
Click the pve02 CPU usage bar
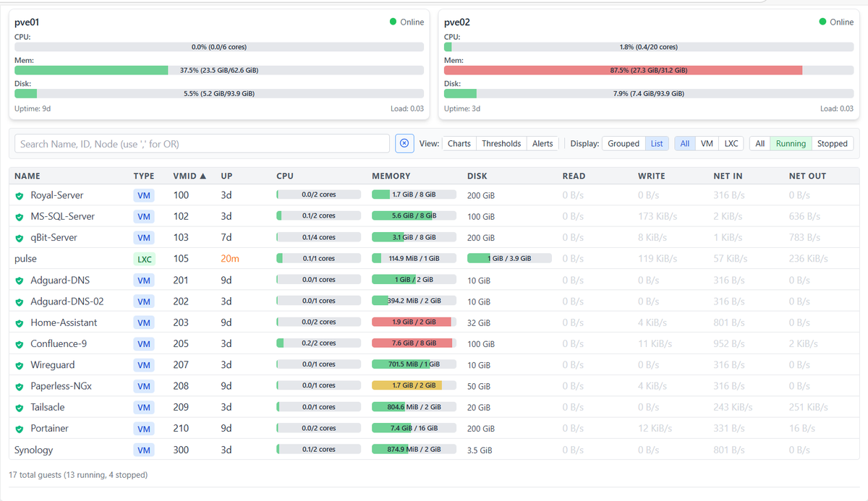649,47
